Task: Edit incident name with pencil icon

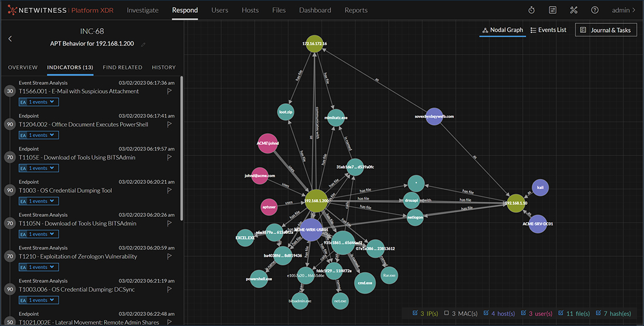Action: [143, 45]
